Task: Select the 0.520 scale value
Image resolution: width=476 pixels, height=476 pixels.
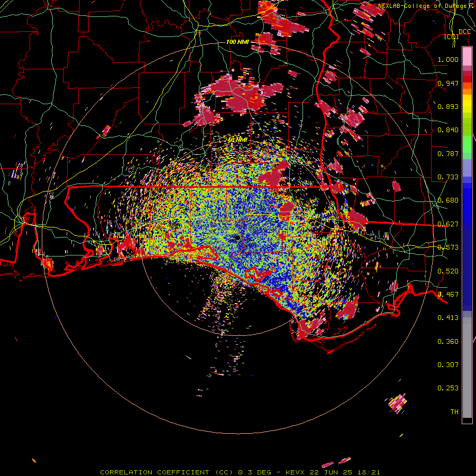Action: [x=448, y=271]
